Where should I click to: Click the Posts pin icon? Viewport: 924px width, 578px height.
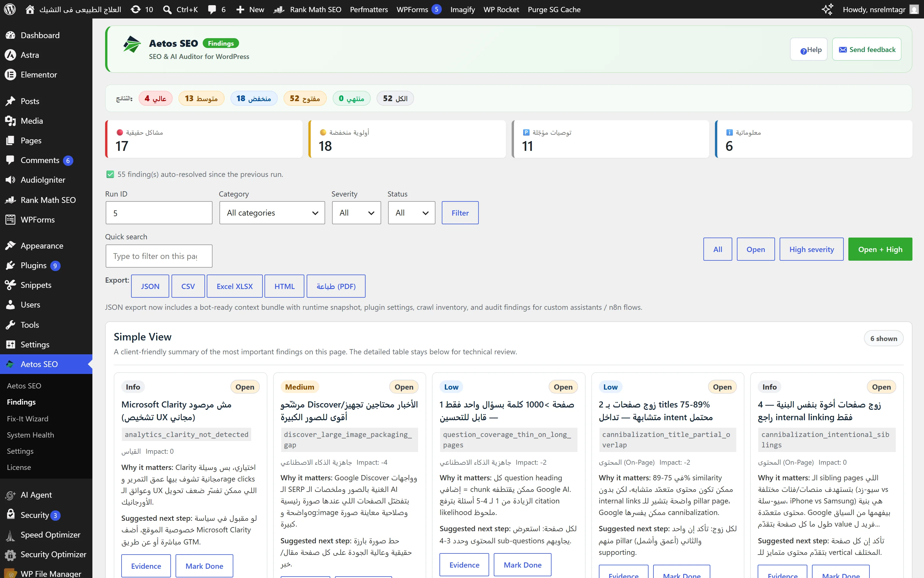coord(10,101)
